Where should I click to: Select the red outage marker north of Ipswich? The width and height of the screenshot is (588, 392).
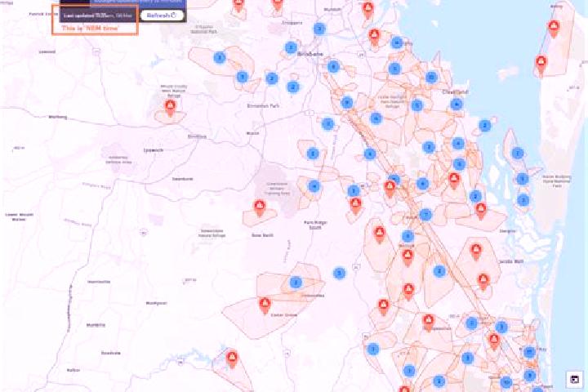(x=170, y=107)
